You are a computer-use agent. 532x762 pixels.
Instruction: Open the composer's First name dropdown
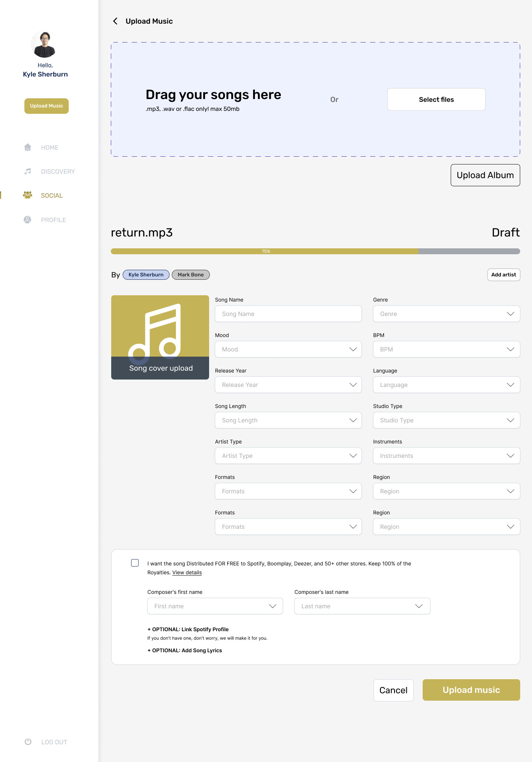tap(215, 606)
